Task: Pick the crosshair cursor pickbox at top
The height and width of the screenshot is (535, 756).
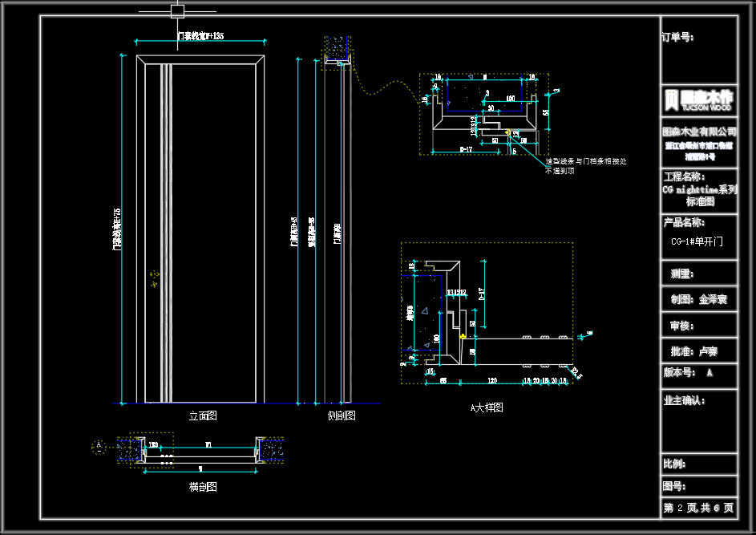Action: 177,11
